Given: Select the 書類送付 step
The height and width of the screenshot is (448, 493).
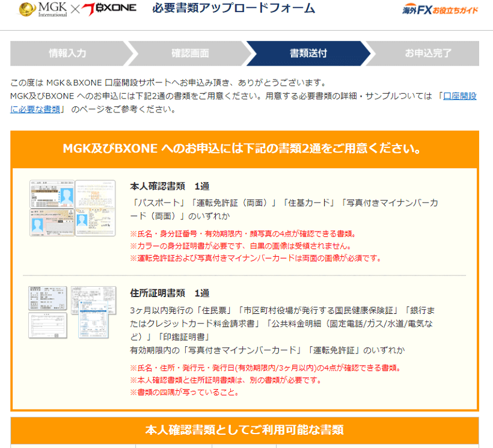Looking at the screenshot, I should click(x=308, y=53).
